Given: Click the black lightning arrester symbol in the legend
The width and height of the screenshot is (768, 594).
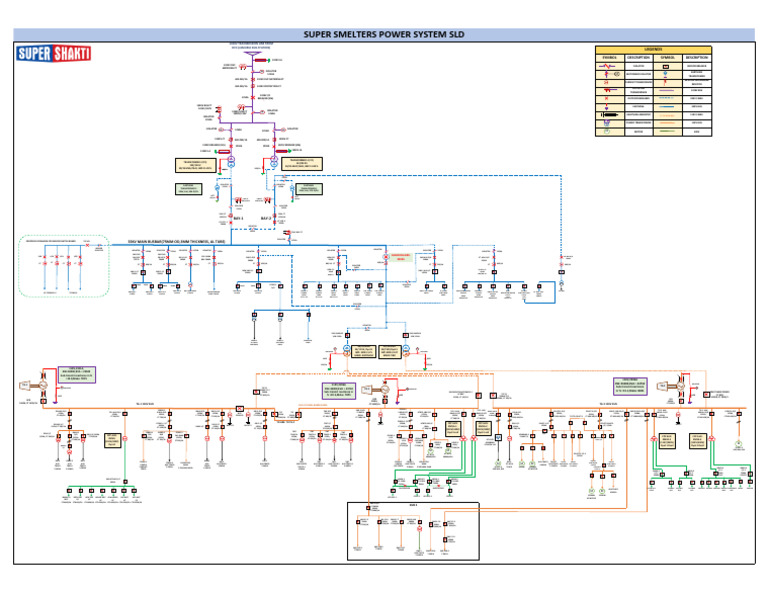Looking at the screenshot, I should coord(609,115).
